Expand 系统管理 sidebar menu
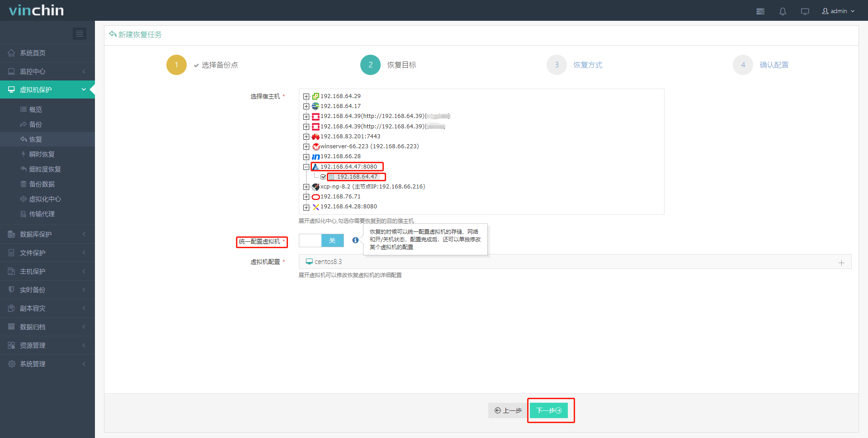 [47, 364]
